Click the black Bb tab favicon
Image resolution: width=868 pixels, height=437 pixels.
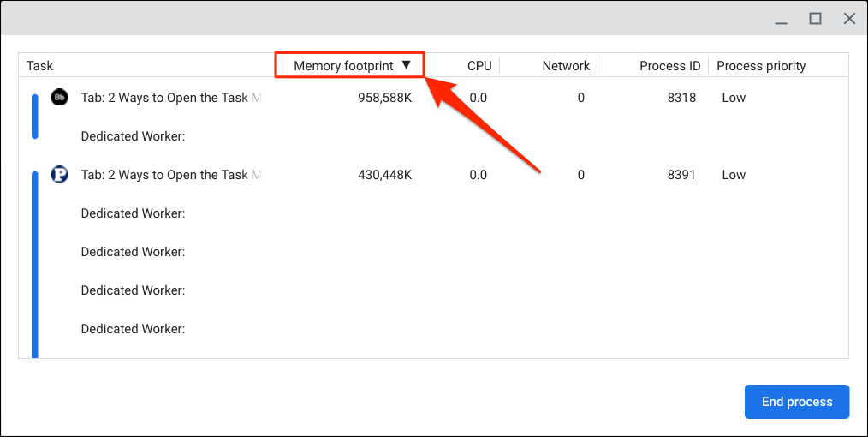60,98
